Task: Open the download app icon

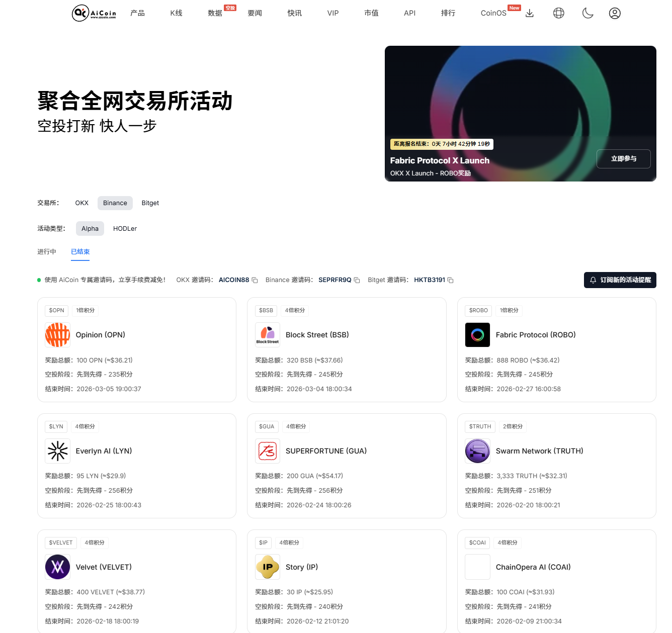Action: 529,13
